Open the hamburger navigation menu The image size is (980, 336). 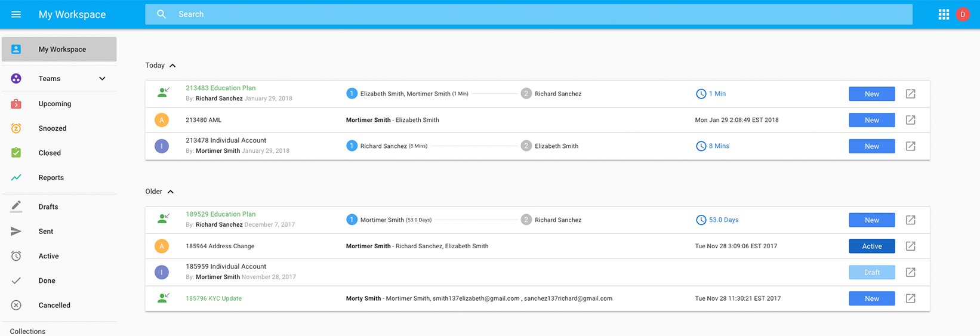click(16, 14)
